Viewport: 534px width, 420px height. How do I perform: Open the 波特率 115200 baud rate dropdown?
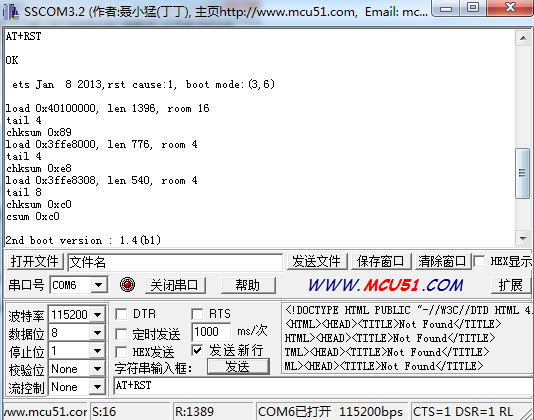[97, 314]
